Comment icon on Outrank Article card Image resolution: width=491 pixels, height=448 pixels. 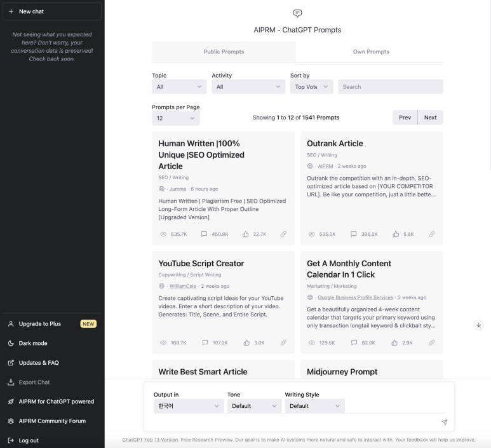(354, 234)
